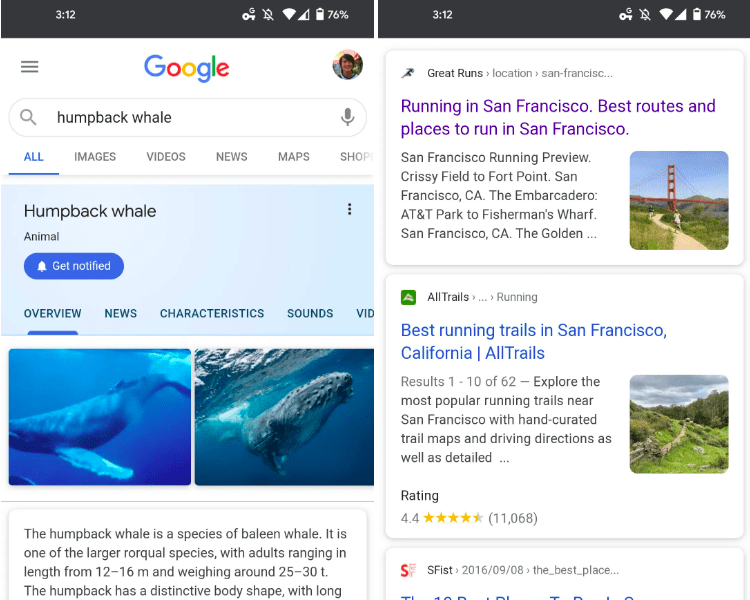
Task: Open Running in San Francisco link
Action: tap(558, 117)
